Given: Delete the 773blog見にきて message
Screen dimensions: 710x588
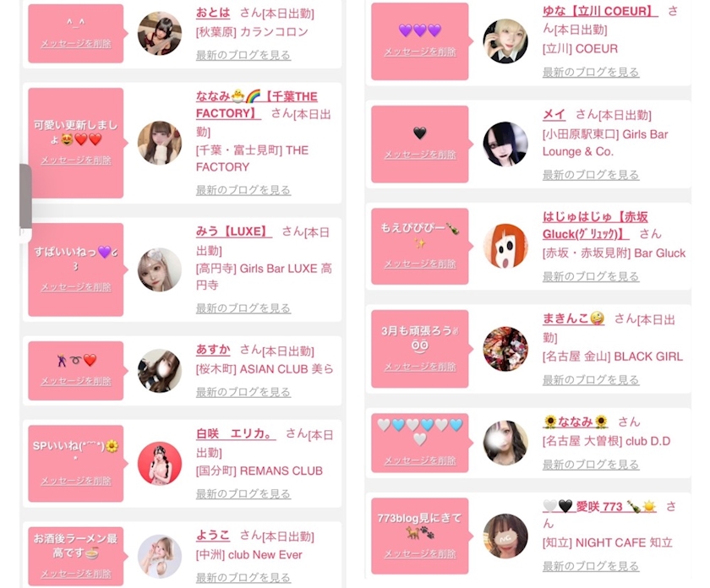Looking at the screenshot, I should click(x=420, y=553).
